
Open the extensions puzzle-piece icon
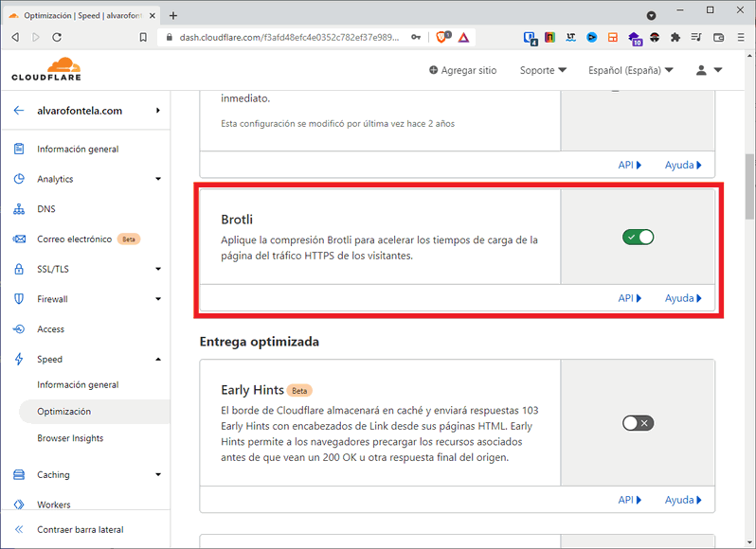tap(675, 37)
